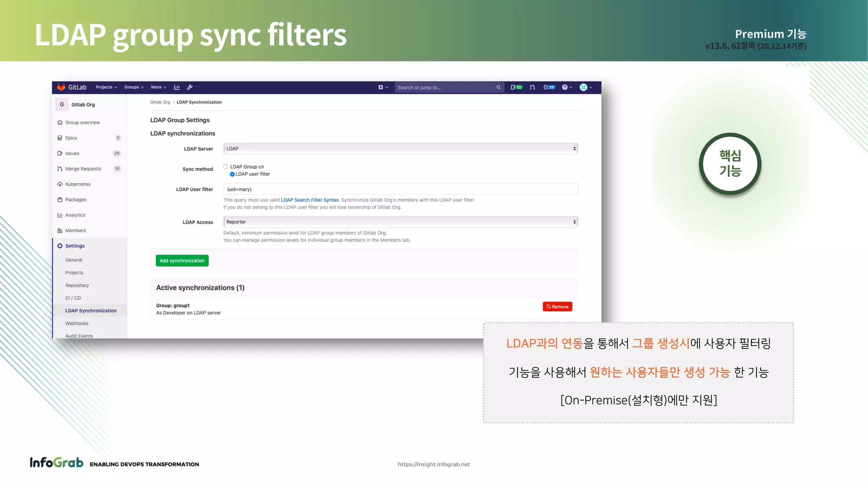Click the Packages sidebar icon
The image size is (868, 488).
[60, 200]
